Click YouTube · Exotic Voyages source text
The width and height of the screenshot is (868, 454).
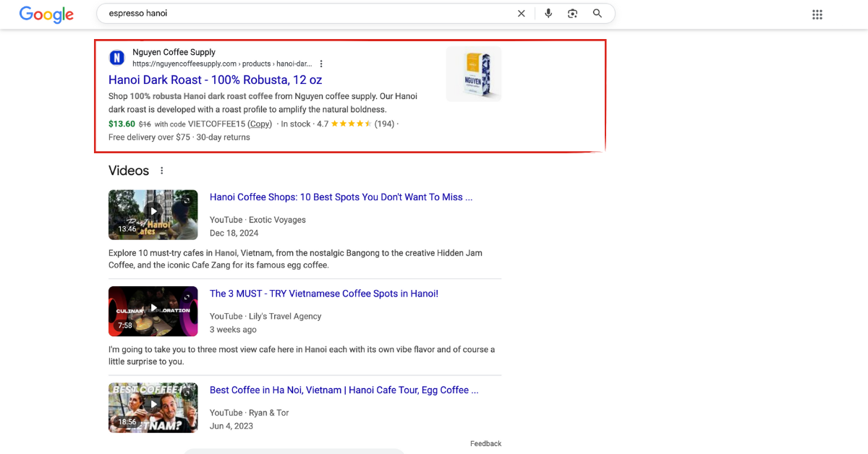(x=258, y=220)
